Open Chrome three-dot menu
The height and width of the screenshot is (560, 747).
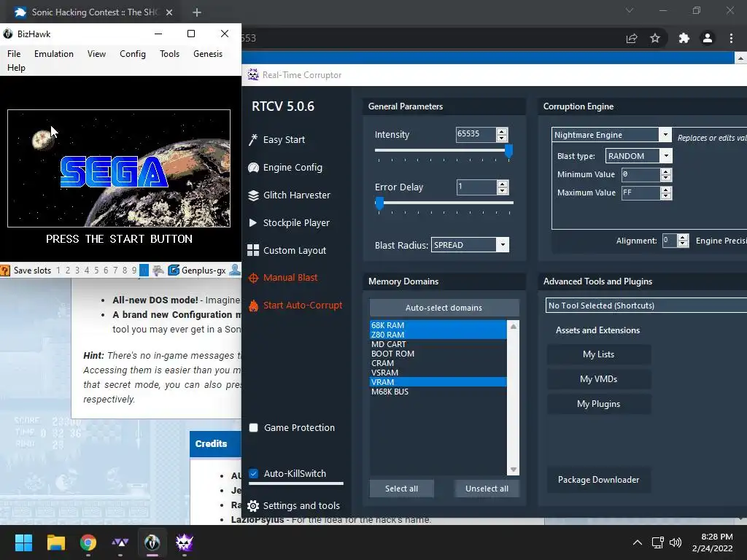coord(731,38)
